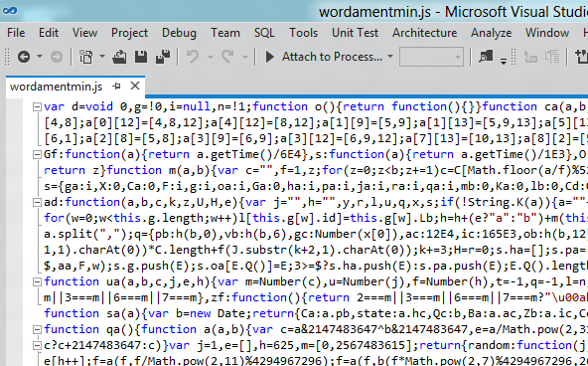Pin the wordamentmin.js tab
The width and height of the screenshot is (588, 366).
tap(116, 87)
